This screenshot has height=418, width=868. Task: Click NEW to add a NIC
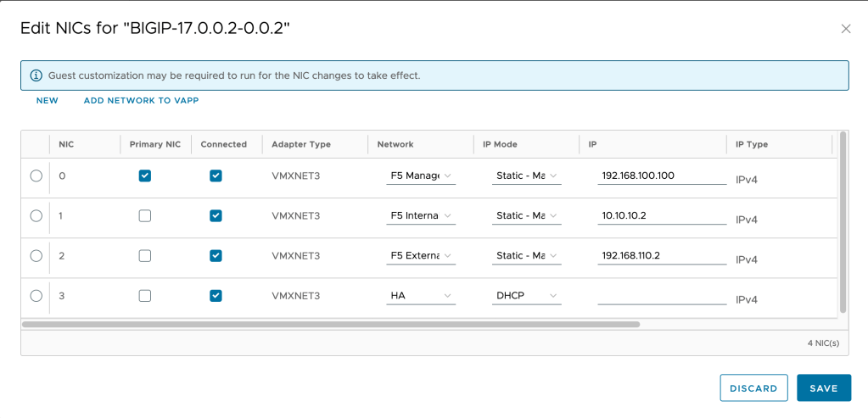pyautogui.click(x=48, y=101)
